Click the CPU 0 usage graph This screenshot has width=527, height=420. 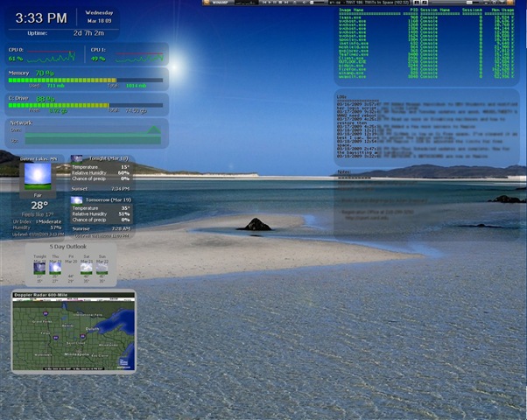tap(51, 57)
